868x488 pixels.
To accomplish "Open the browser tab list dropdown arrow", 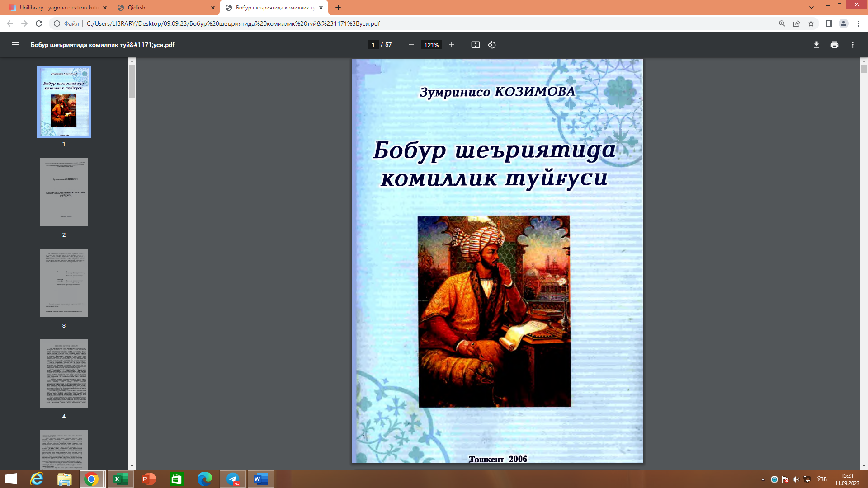I will [811, 8].
